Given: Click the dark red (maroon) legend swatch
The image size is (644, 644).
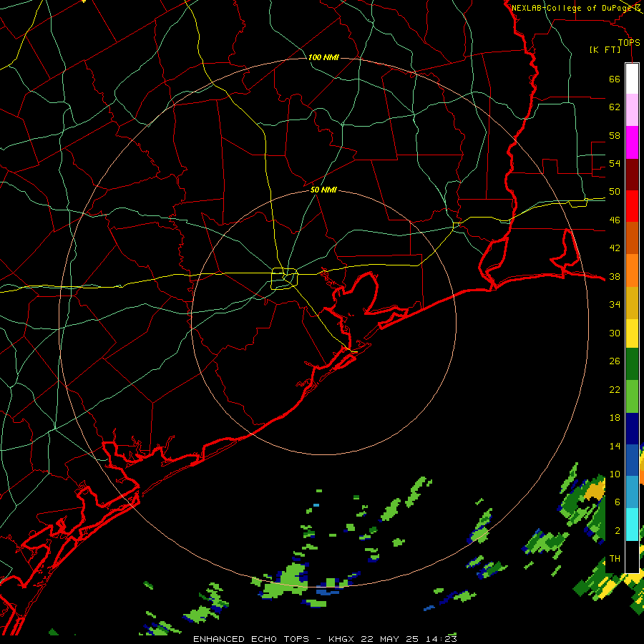Looking at the screenshot, I should tap(632, 175).
